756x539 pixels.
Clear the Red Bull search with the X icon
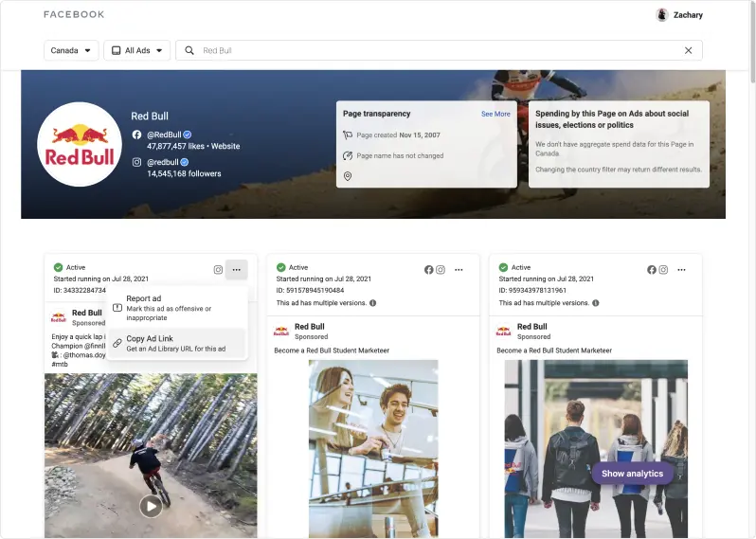click(688, 50)
